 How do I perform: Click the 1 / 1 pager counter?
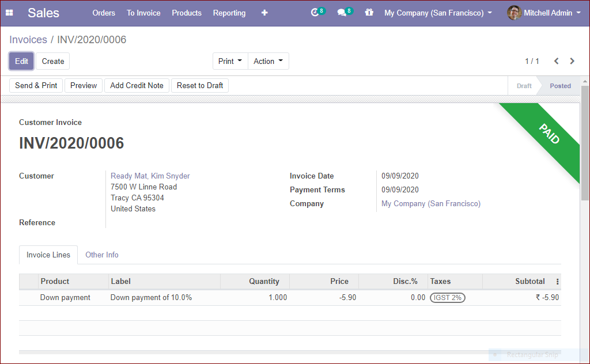point(532,61)
